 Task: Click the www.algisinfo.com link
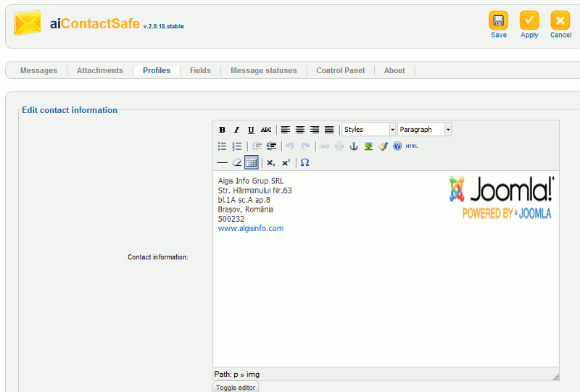251,228
